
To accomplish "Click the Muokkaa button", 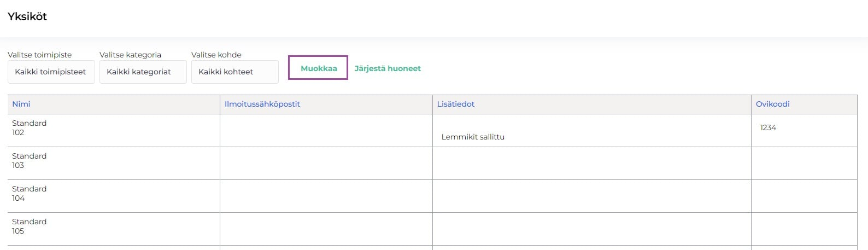I will pos(319,68).
